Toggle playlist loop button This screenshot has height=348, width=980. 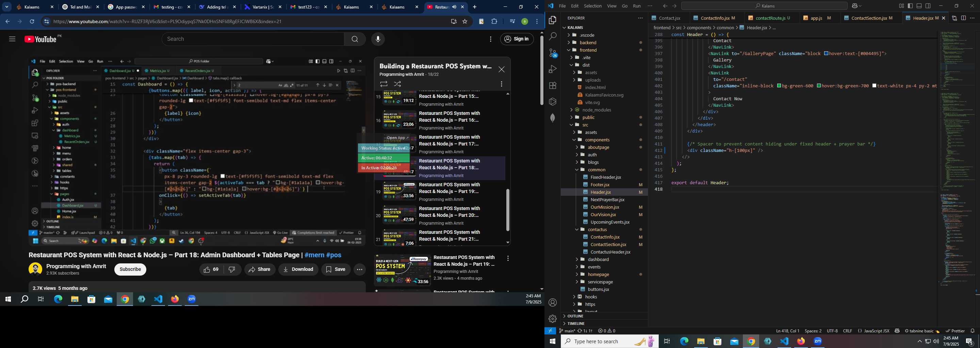383,84
